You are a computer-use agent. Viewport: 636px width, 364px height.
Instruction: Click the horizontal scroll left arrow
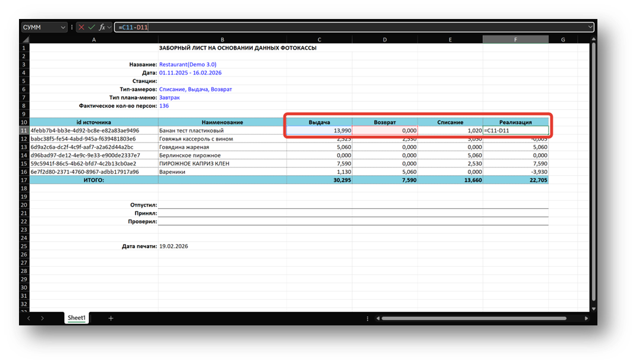point(378,318)
